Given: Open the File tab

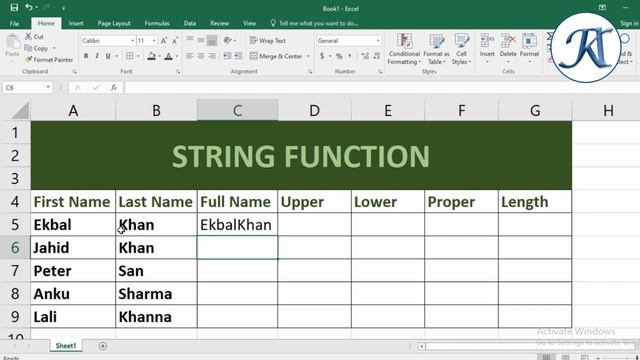Looking at the screenshot, I should pyautogui.click(x=14, y=23).
